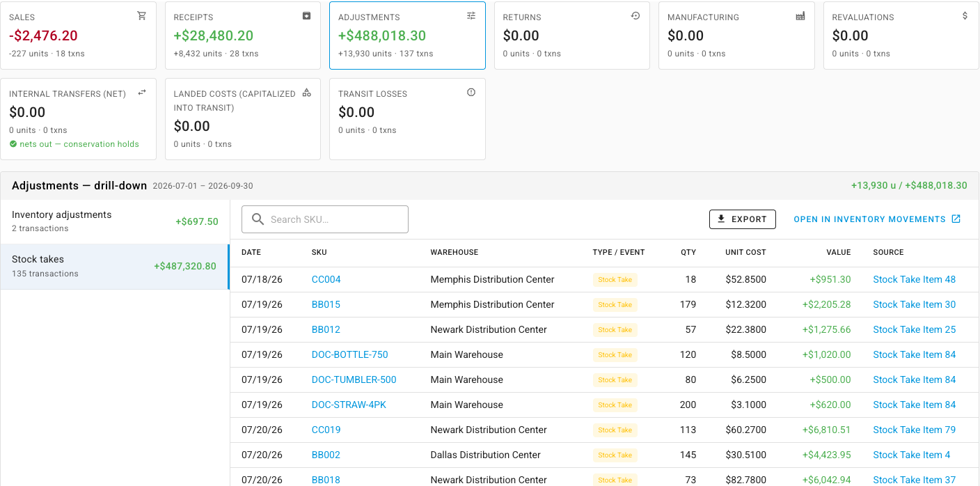The width and height of the screenshot is (980, 486).
Task: Click the Landed Costs category icon
Action: pos(306,93)
